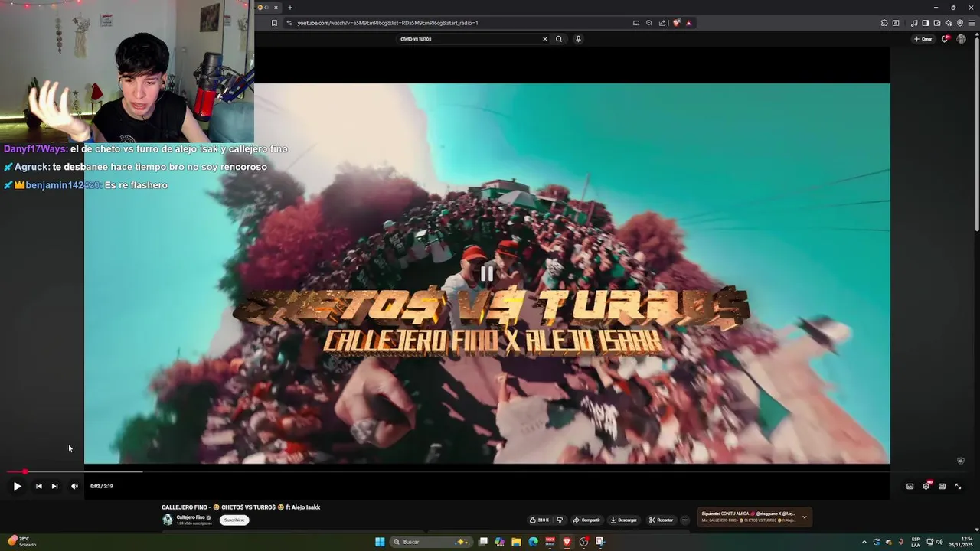This screenshot has height=551, width=980.
Task: Select the active YouTube browser tab
Action: (x=267, y=8)
